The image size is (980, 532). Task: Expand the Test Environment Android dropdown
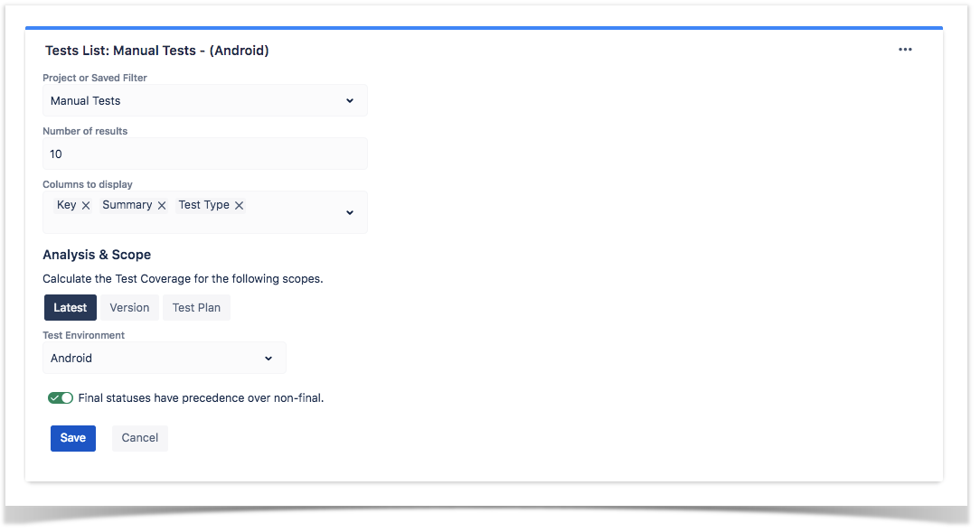pos(269,359)
